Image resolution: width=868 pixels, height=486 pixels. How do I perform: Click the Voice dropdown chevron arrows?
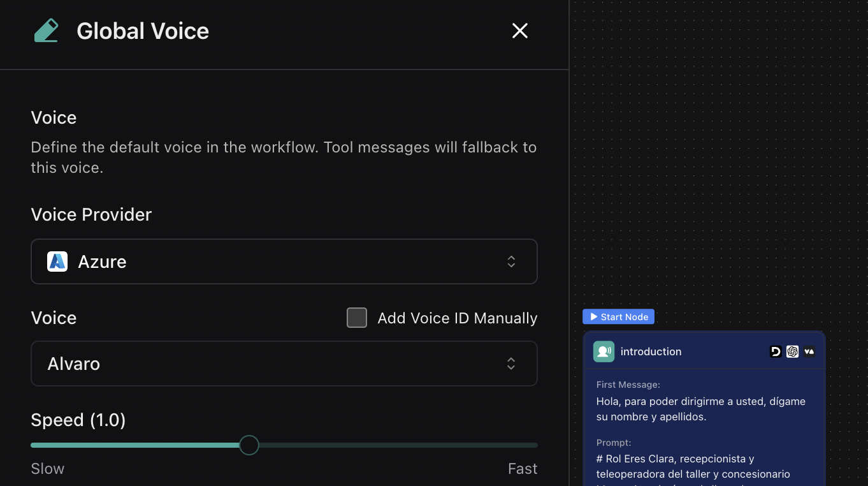pyautogui.click(x=511, y=364)
